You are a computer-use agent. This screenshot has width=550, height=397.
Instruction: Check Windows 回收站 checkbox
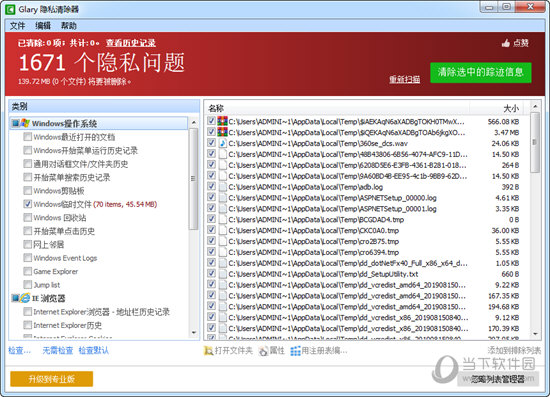pyautogui.click(x=27, y=217)
